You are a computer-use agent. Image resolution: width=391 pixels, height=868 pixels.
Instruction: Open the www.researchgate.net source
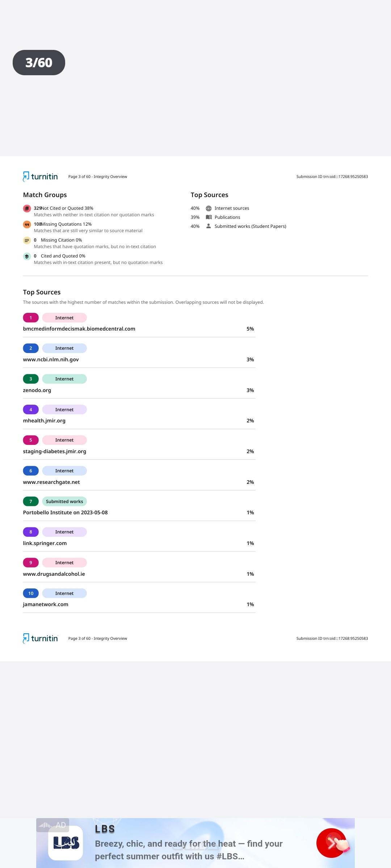coord(51,482)
